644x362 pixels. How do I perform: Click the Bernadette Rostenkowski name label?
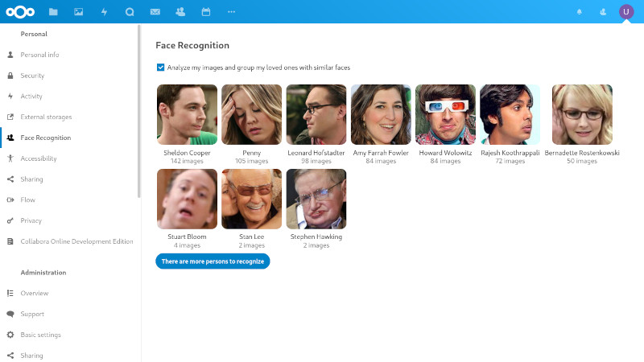click(x=582, y=153)
